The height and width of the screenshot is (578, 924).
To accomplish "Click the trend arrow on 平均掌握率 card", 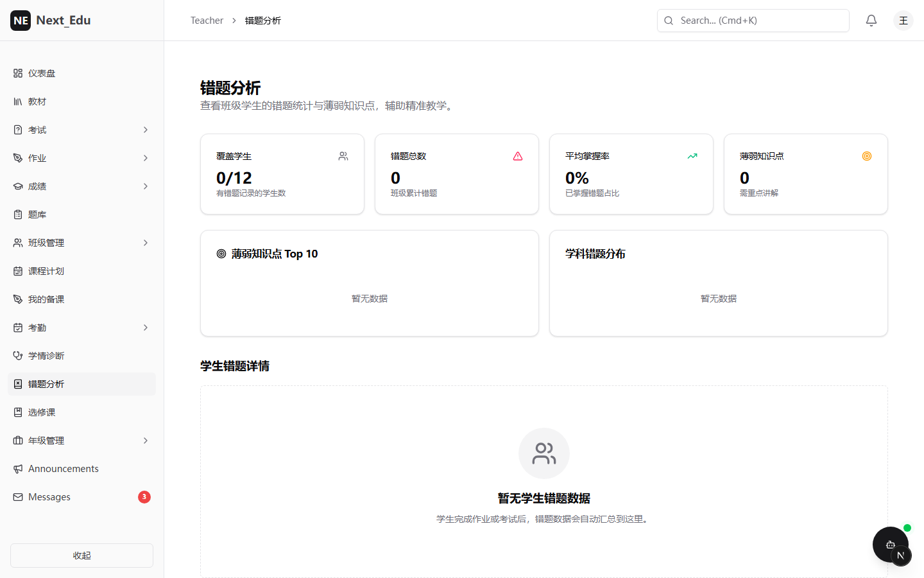I will pyautogui.click(x=692, y=156).
